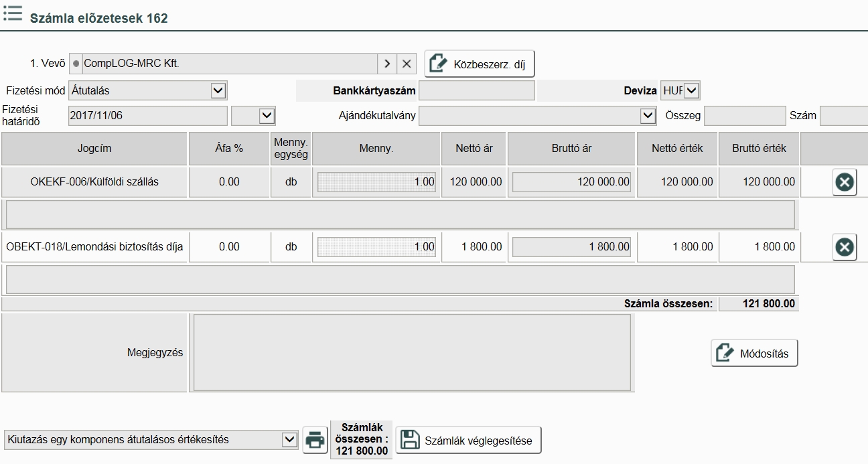Click the Fizetési határidő date field
868x464 pixels.
point(148,116)
